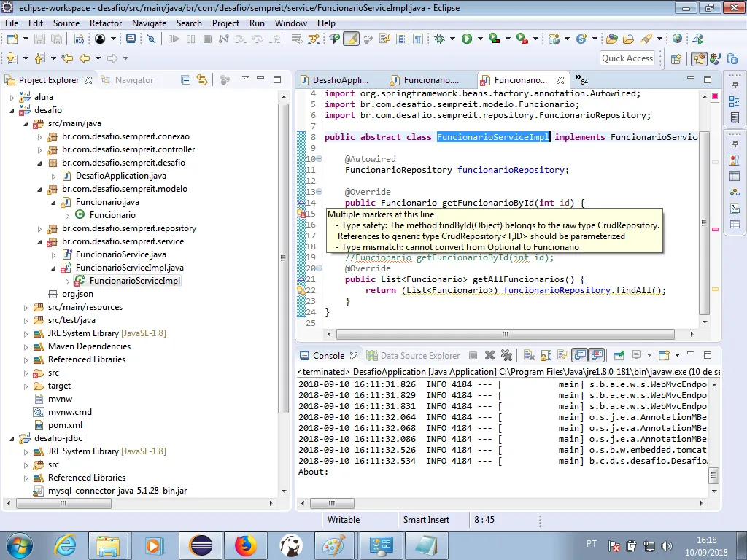Click the Open Perspective icon

tap(676, 59)
